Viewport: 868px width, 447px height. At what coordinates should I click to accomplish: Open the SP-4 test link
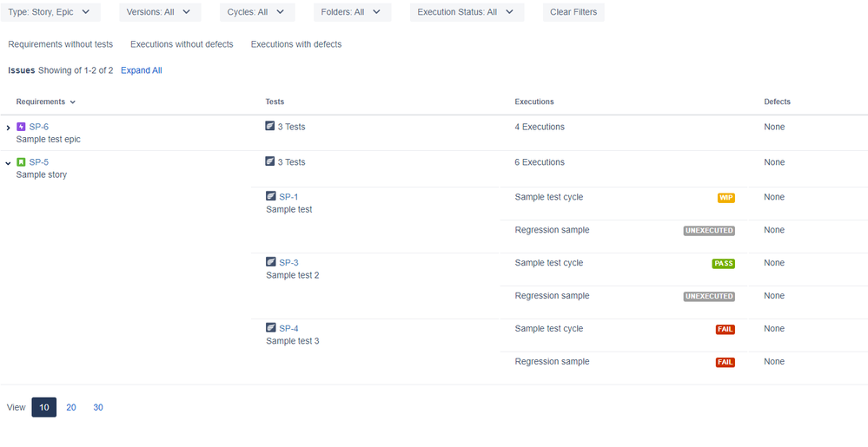point(288,329)
